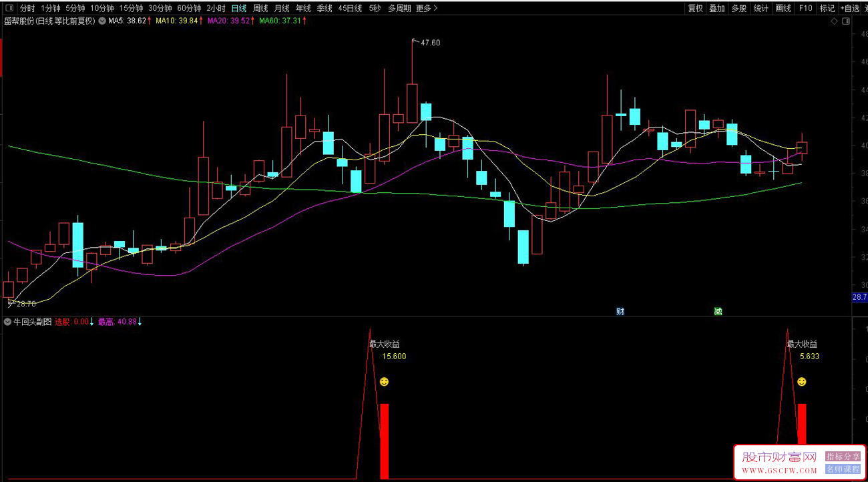Viewport: 868px width, 482px height.
Task: Open the 多周期 multi-period view
Action: coord(399,9)
